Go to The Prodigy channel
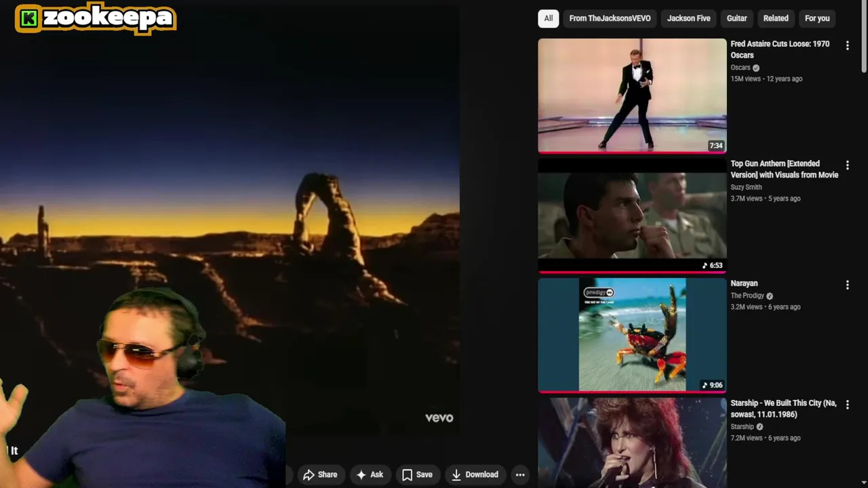The height and width of the screenshot is (488, 868). 747,296
